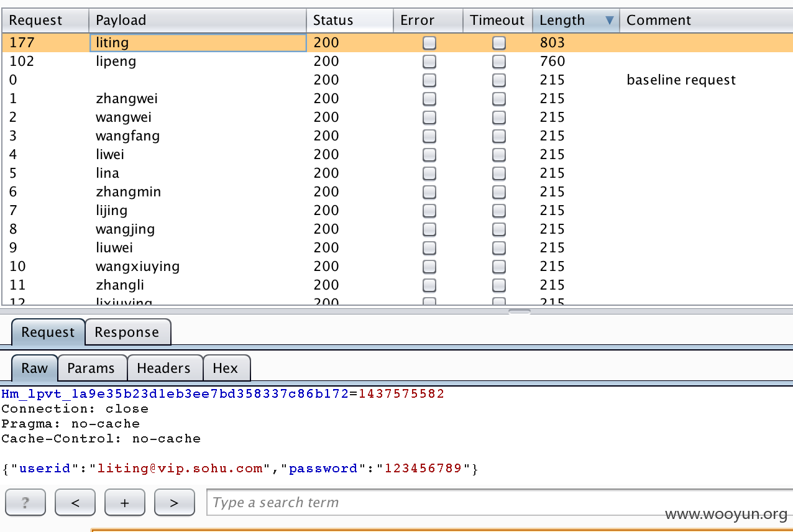
Task: Select the liting payload cell
Action: pyautogui.click(x=198, y=43)
